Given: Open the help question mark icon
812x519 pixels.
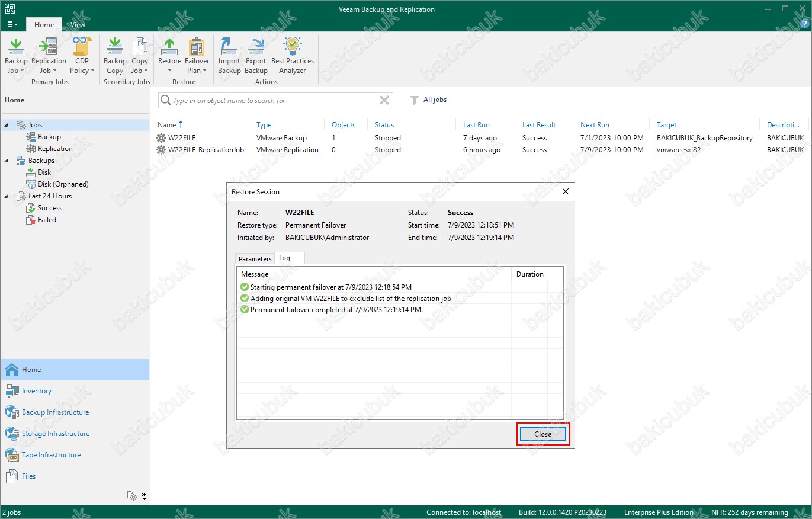Looking at the screenshot, I should coord(804,24).
